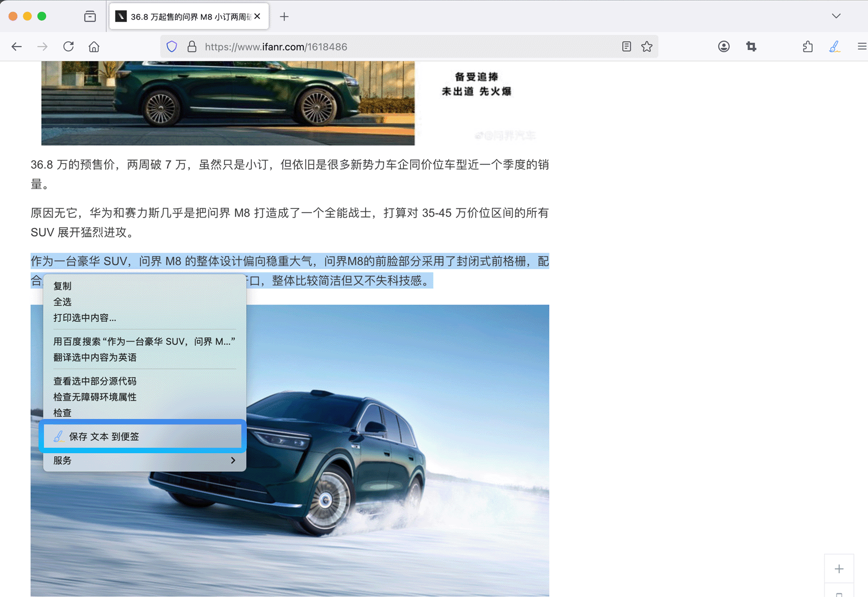
Task: Open a new tab with plus
Action: tap(284, 16)
